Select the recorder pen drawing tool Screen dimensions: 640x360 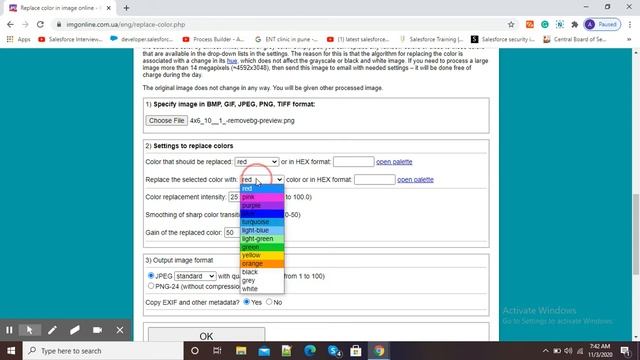pyautogui.click(x=52, y=330)
